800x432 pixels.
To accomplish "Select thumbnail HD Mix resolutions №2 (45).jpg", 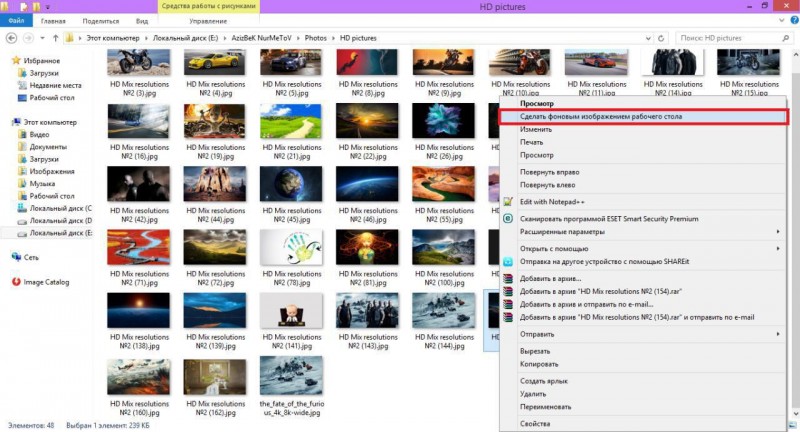I will 291,184.
